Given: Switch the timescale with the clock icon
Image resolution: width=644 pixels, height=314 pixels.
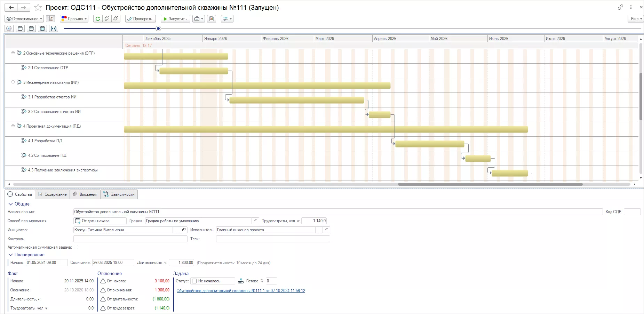Looking at the screenshot, I should click(x=9, y=29).
